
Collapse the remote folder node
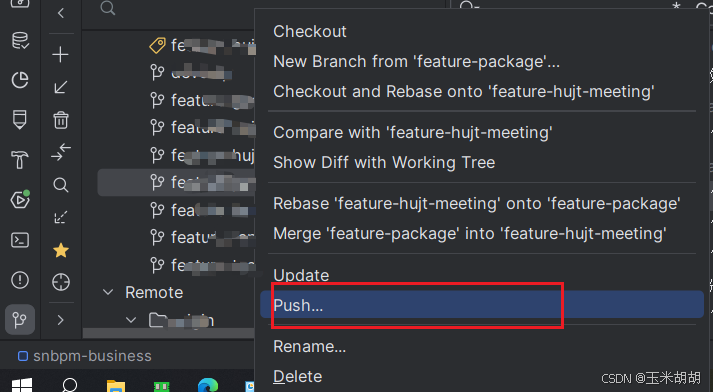pos(131,320)
